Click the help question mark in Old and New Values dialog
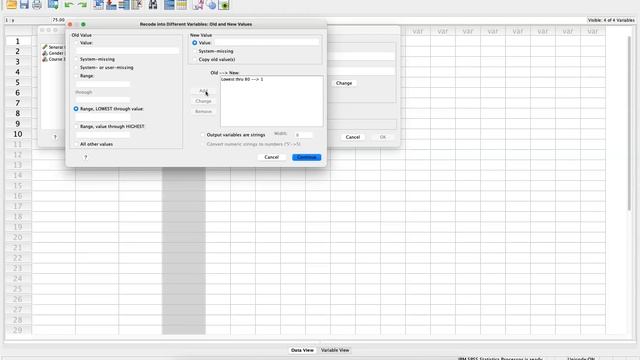 point(85,157)
